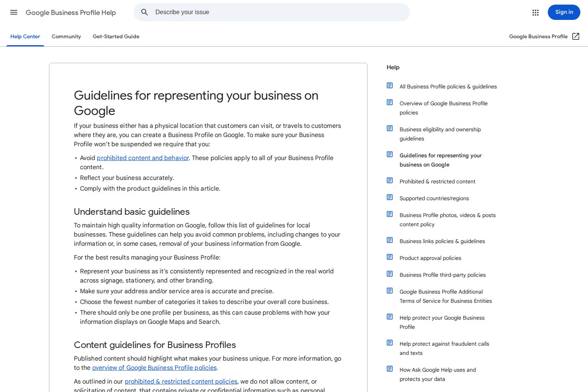Open Business links policies & guidelines
588x392 pixels.
[x=442, y=241]
